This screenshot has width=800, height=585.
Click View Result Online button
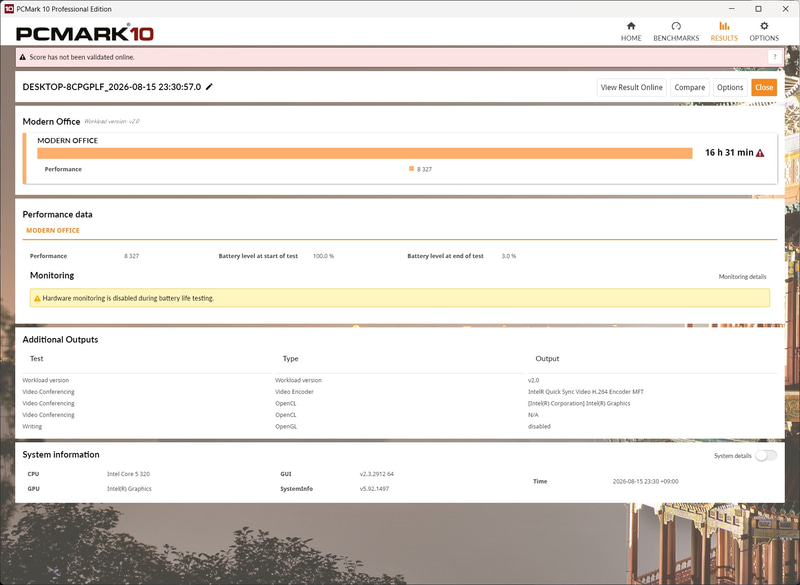point(632,87)
